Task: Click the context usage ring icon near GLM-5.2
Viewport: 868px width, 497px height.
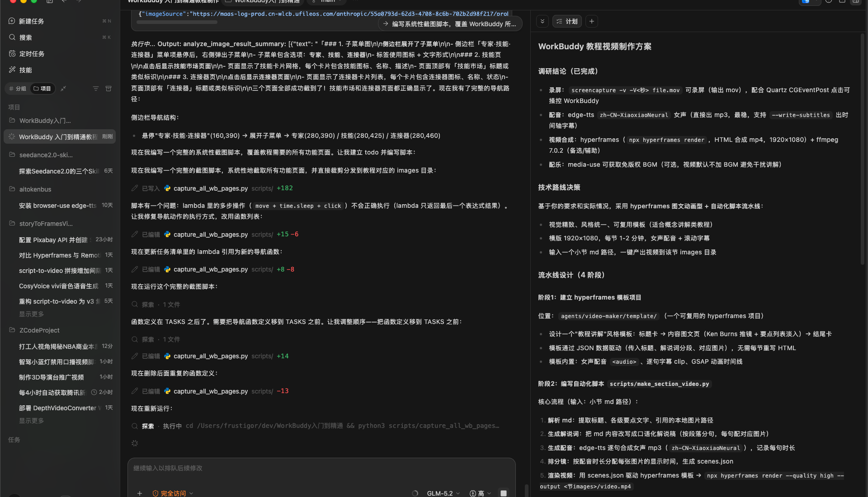Action: coord(415,493)
